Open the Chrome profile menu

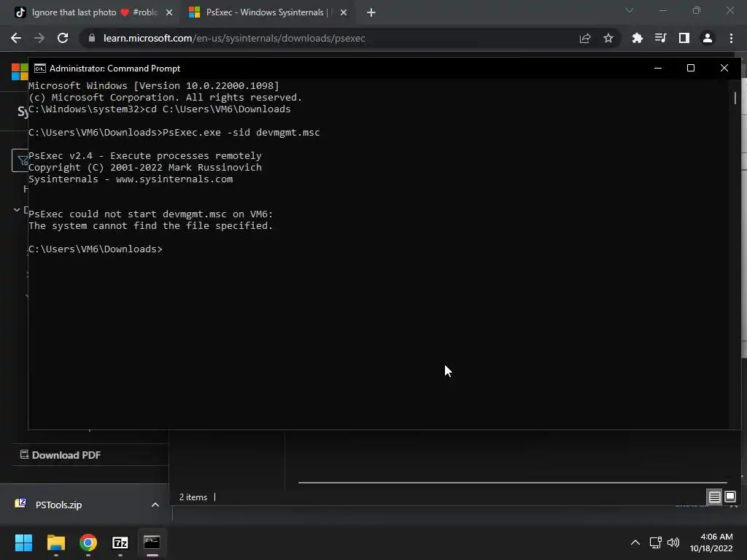708,38
